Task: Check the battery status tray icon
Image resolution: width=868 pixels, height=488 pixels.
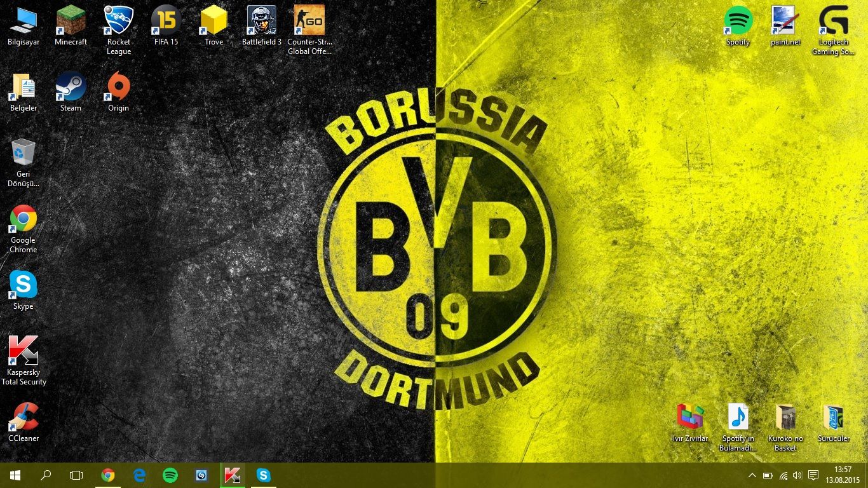Action: click(768, 475)
